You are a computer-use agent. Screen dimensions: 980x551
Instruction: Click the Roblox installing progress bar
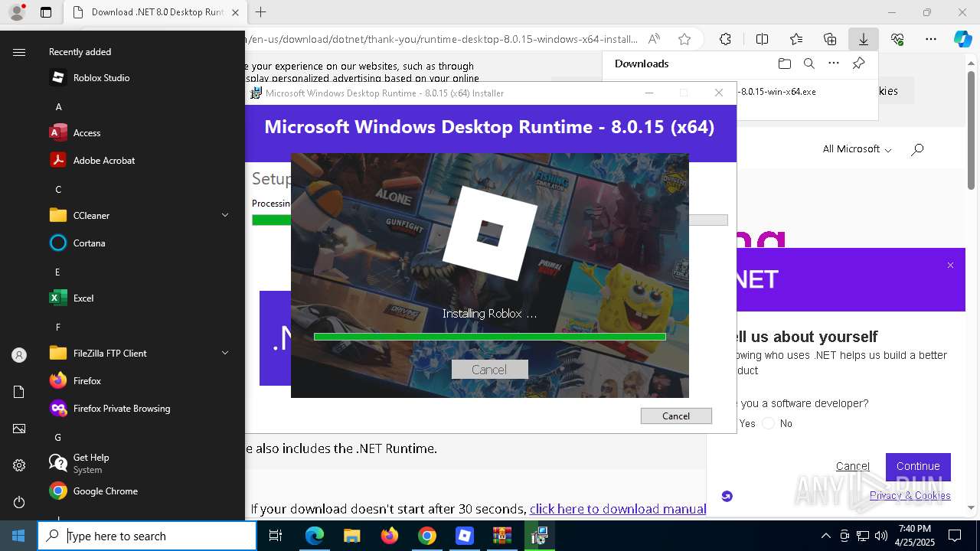pyautogui.click(x=490, y=336)
